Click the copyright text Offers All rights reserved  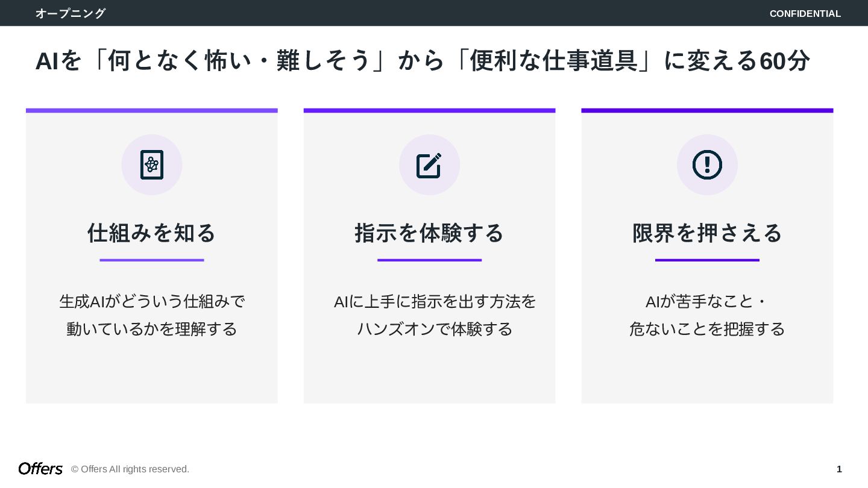coord(130,469)
